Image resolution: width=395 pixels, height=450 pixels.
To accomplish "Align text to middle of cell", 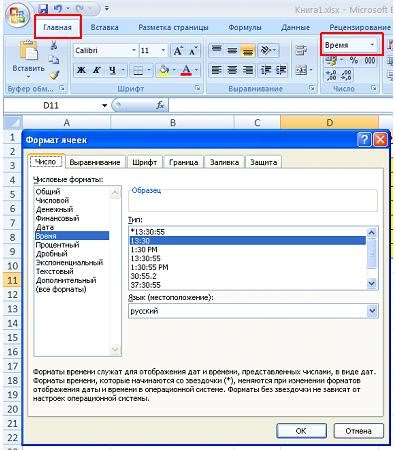I will point(232,50).
